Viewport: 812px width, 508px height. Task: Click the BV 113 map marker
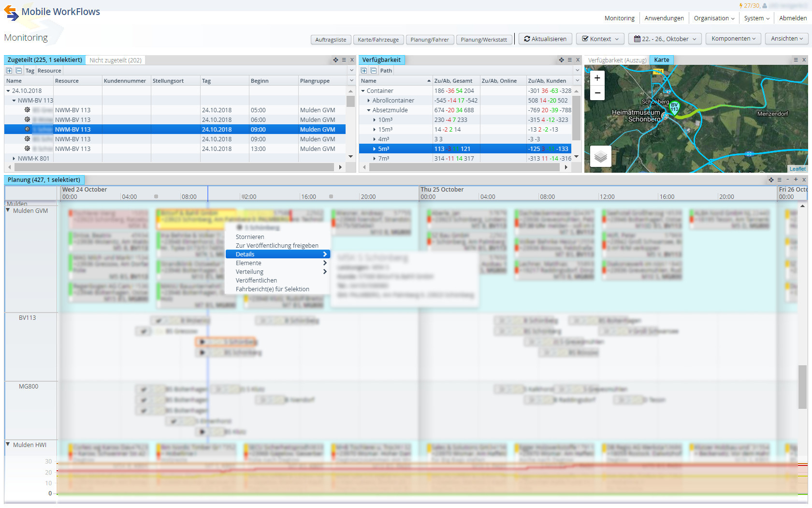pos(674,107)
